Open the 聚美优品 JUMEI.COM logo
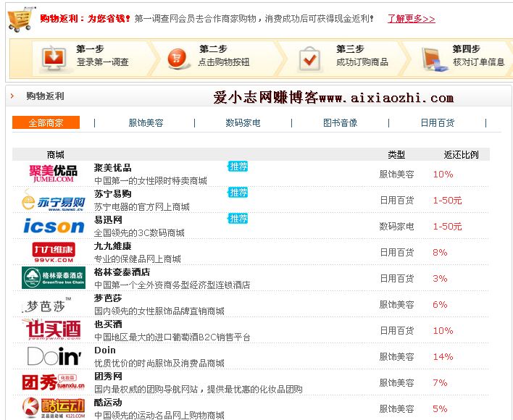This screenshot has width=513, height=420. tap(54, 173)
